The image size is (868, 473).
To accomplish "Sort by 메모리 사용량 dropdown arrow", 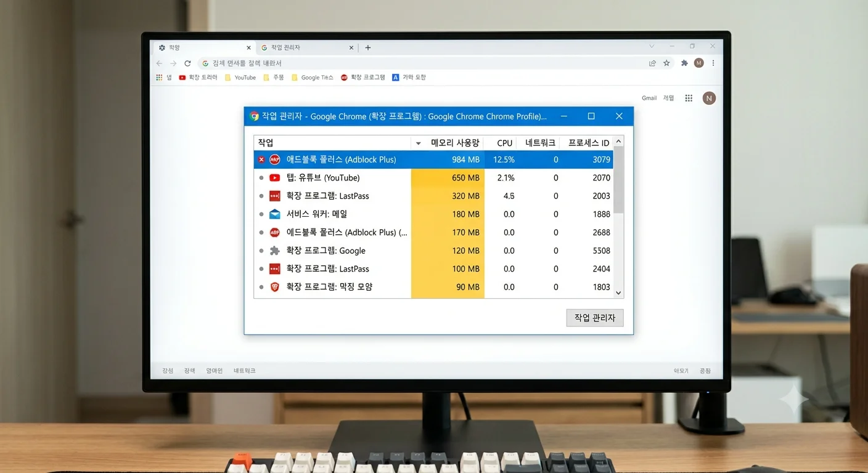I will click(418, 144).
